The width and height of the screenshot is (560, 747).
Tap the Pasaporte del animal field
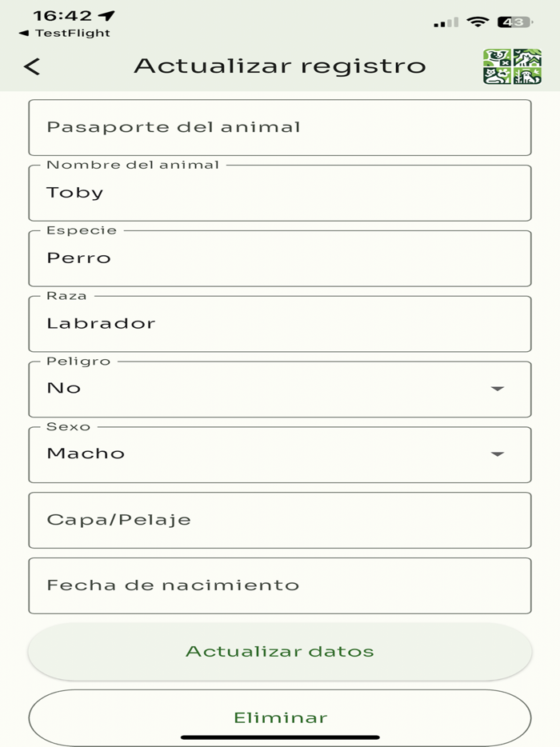[x=280, y=126]
